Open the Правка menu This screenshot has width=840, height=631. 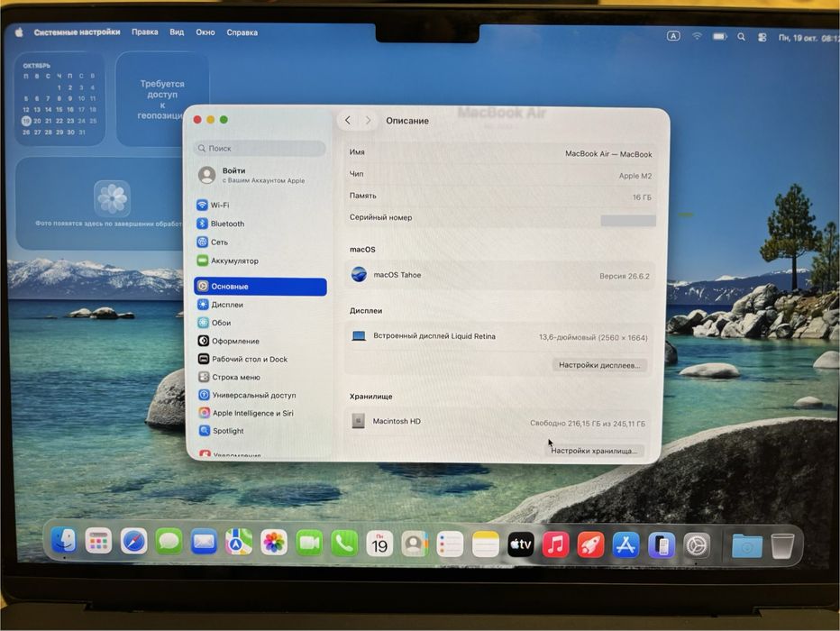click(x=144, y=32)
